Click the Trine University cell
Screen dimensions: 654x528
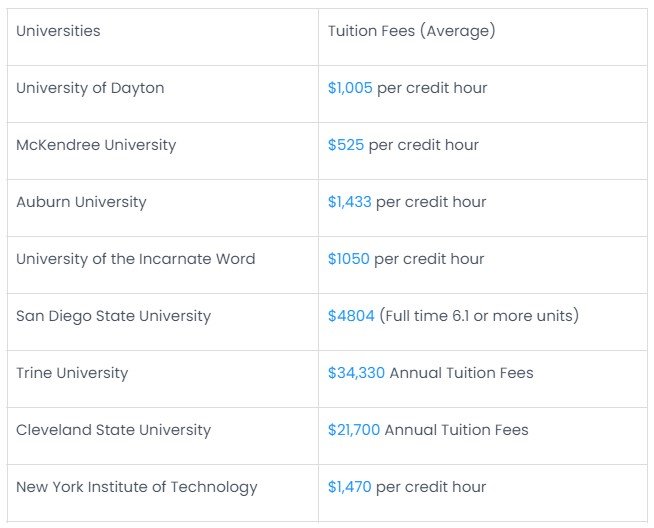coord(163,379)
